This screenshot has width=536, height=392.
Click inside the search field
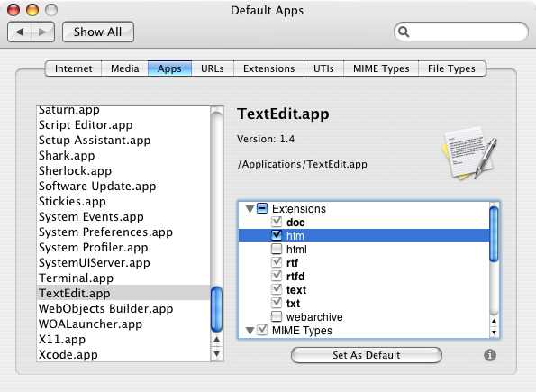pos(461,32)
